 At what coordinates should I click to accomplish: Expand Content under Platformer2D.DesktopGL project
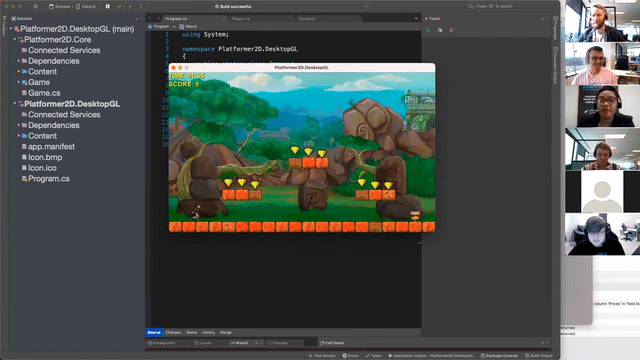19,136
